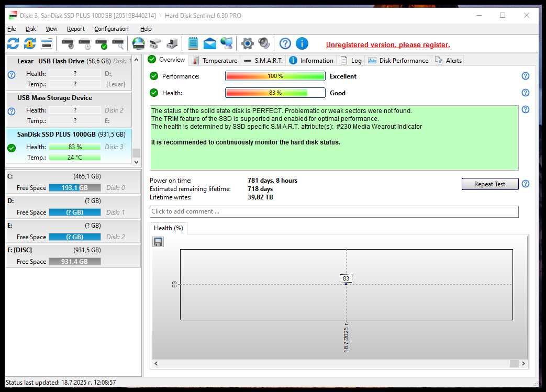The image size is (546, 392).
Task: Click the blue refresh arrows icon
Action: coord(13,43)
